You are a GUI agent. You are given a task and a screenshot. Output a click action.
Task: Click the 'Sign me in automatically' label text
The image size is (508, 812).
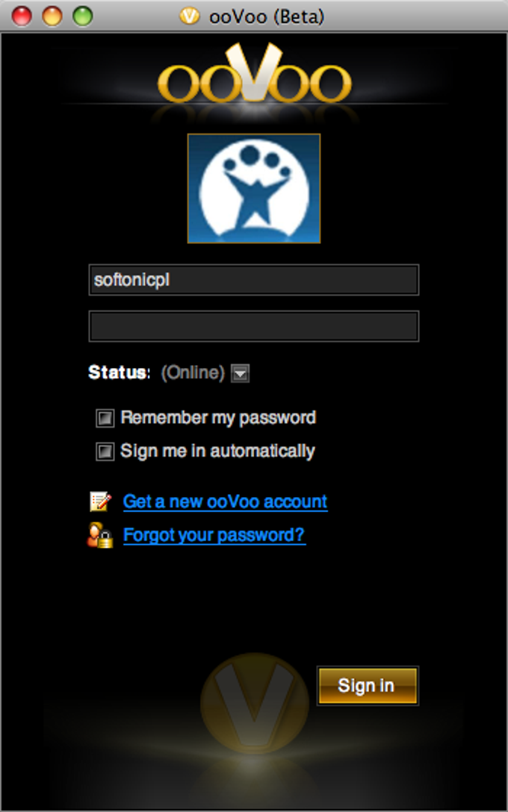[217, 451]
